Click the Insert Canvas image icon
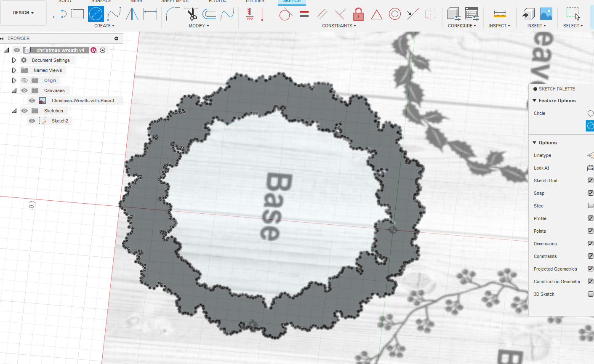Screen dimensions: 594x364 (546, 14)
